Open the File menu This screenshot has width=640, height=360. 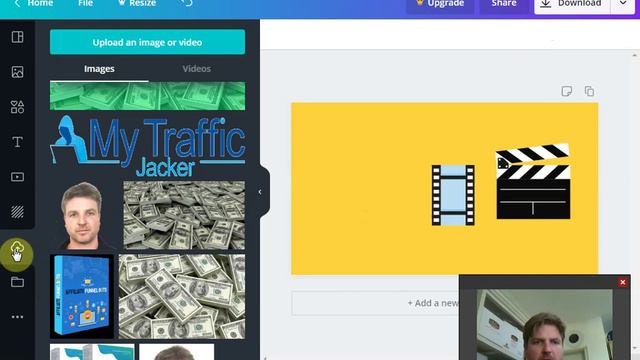(85, 3)
